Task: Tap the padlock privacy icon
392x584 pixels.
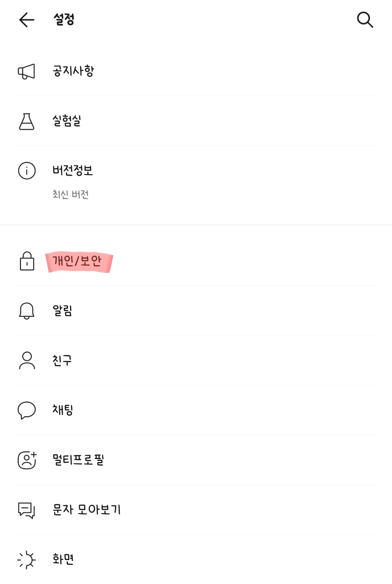Action: (x=27, y=261)
